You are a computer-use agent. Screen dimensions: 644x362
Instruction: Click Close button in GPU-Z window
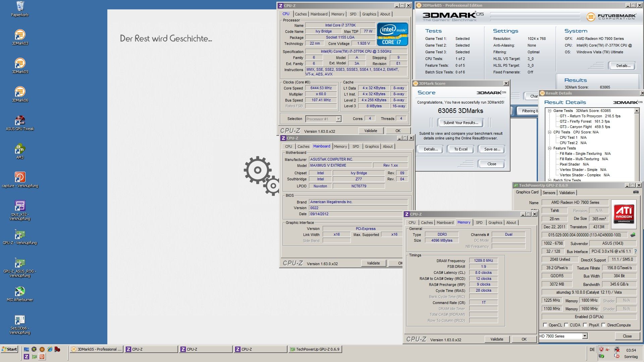pyautogui.click(x=627, y=336)
